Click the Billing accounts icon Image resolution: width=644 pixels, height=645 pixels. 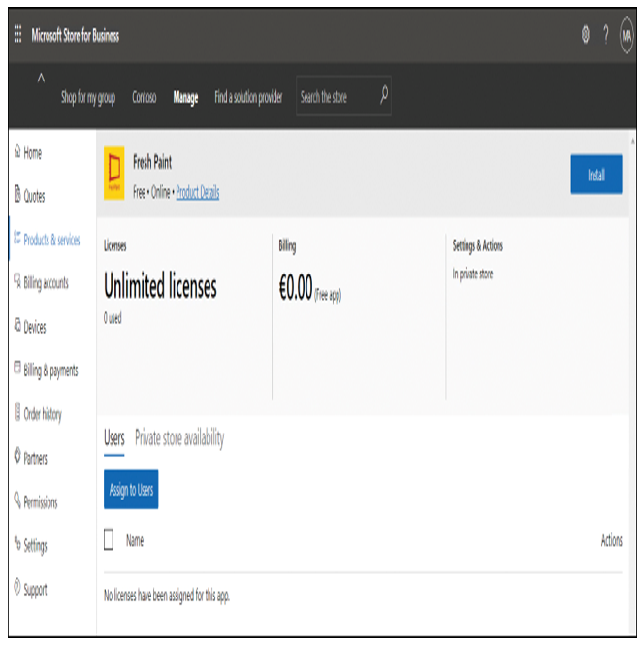coord(17,280)
